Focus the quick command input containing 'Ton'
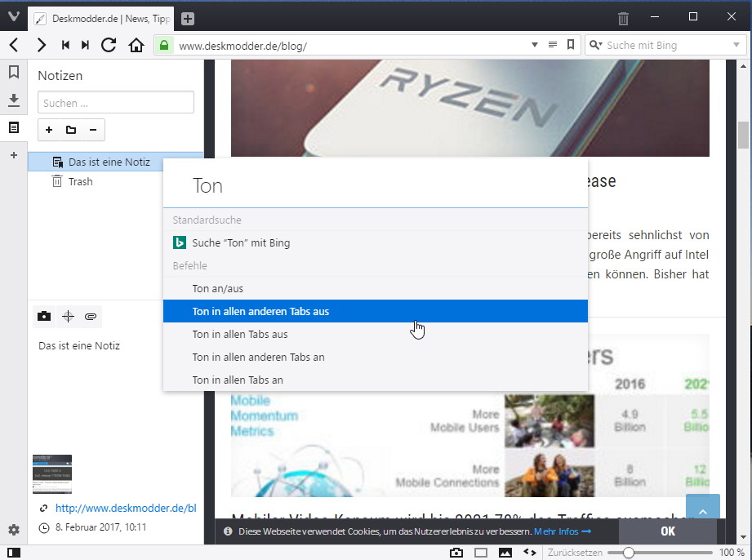 376,185
